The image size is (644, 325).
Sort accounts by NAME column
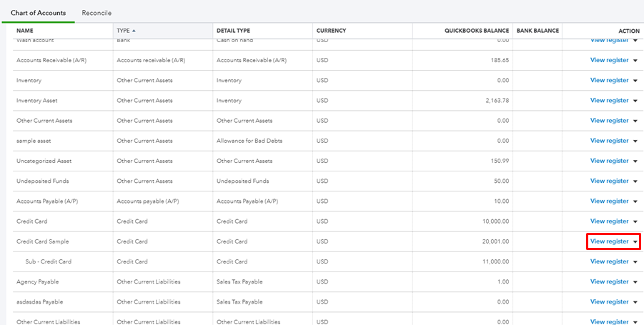tap(25, 31)
